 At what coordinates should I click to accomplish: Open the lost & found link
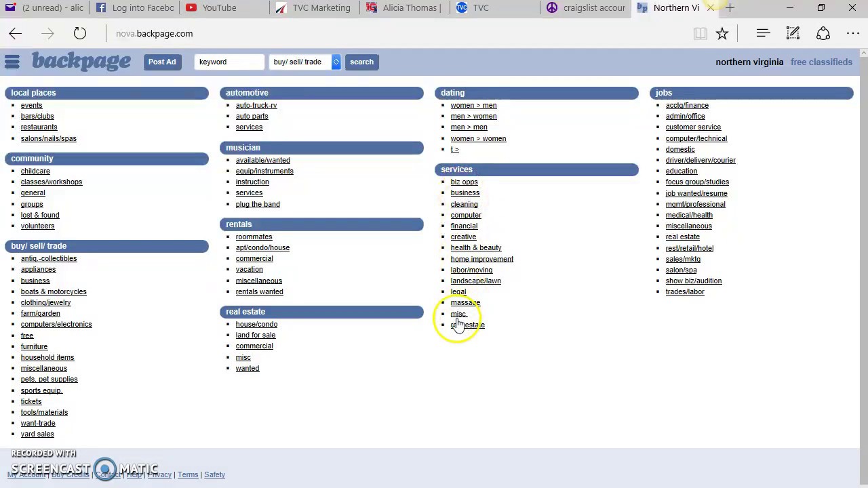click(40, 215)
